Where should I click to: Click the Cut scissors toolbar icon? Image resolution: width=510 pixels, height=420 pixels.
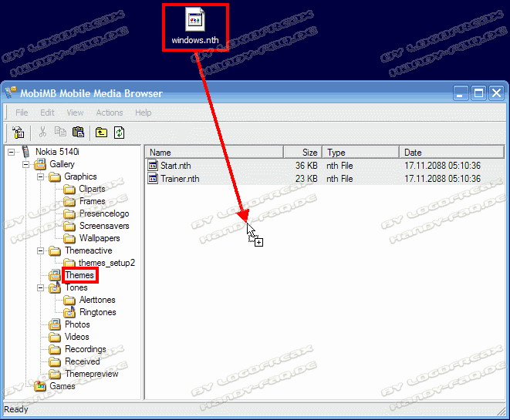pyautogui.click(x=42, y=133)
